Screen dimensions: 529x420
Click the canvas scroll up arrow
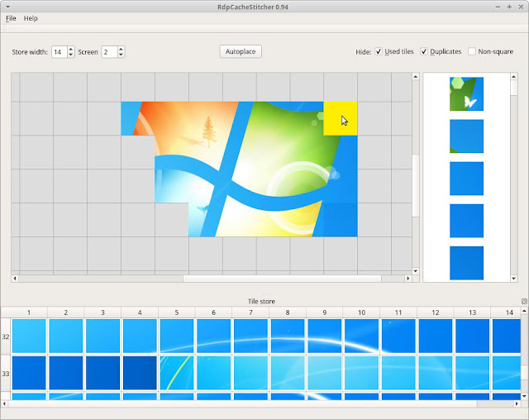point(416,77)
